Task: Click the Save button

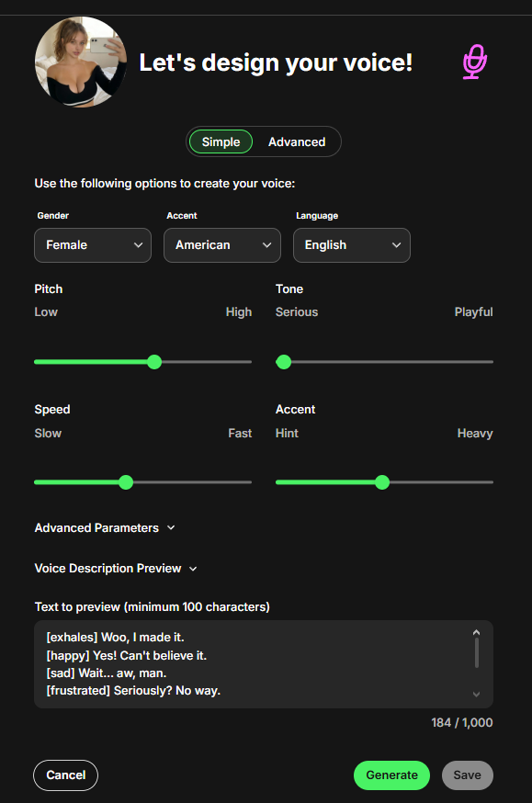Action: (467, 775)
